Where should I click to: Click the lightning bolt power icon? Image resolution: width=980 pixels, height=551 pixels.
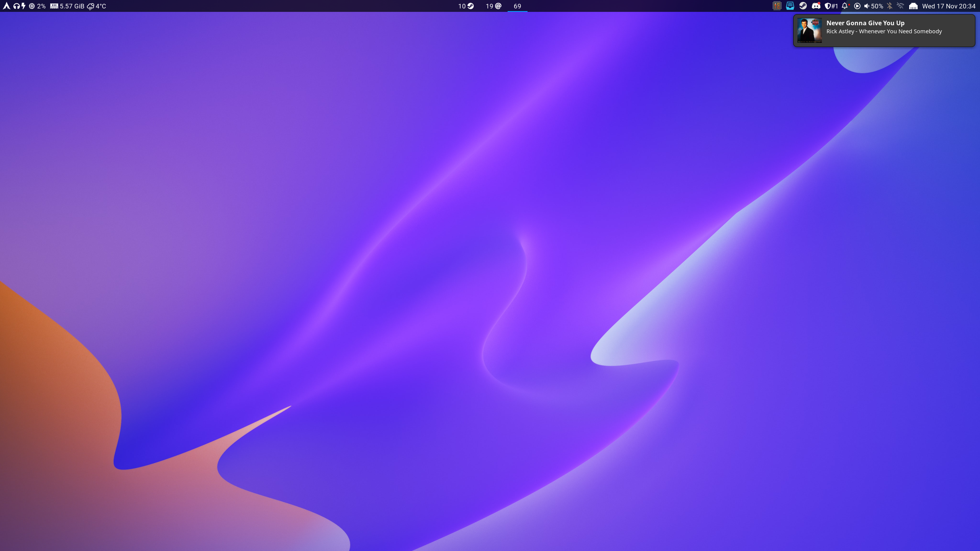coord(24,6)
